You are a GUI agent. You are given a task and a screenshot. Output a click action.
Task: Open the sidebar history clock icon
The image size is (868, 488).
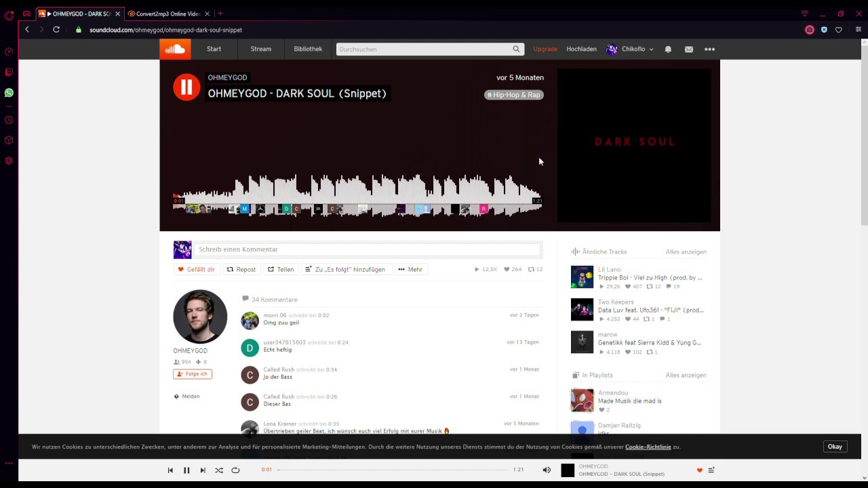[x=9, y=120]
